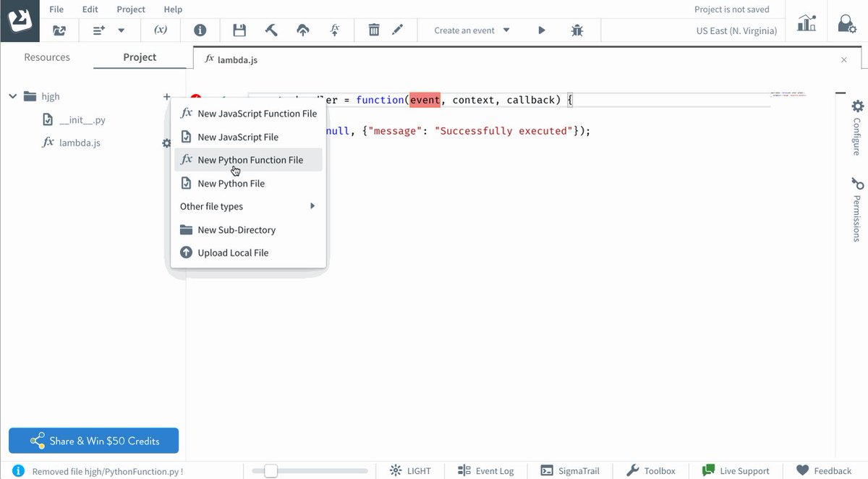Viewport: 868px width, 479px height.
Task: Open the Configure side panel
Action: tap(856, 127)
